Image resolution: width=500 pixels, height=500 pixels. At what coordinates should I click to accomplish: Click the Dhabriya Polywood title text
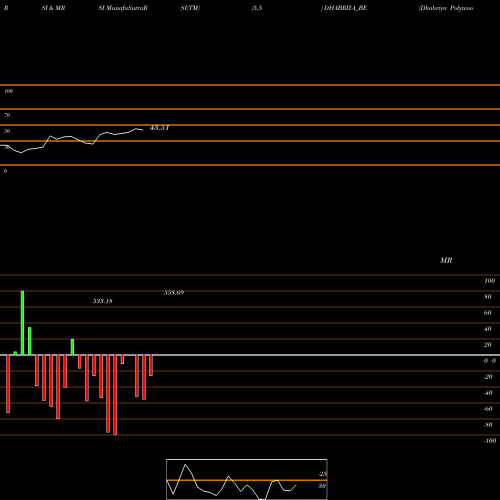446,8
